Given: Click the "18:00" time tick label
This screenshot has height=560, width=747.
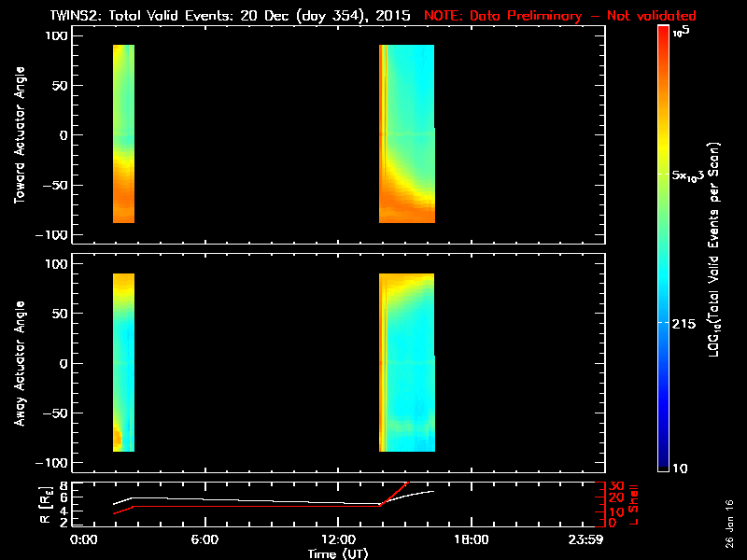Looking at the screenshot, I should pos(472,539).
